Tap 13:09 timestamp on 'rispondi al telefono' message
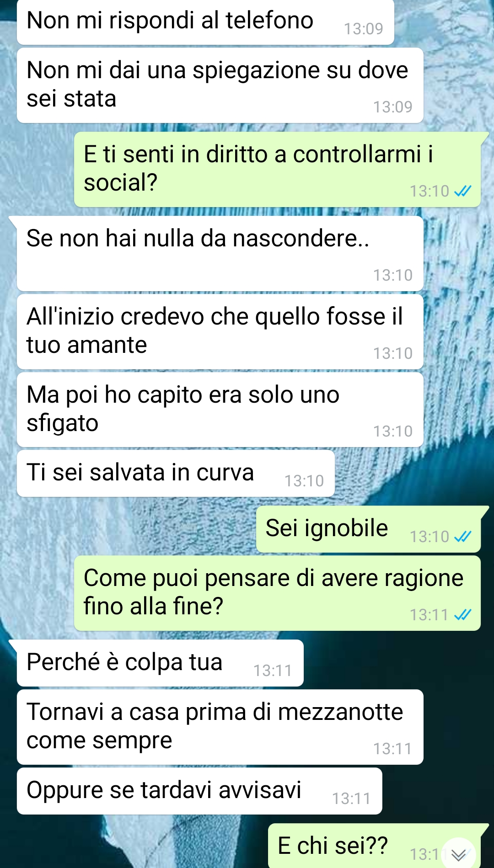The height and width of the screenshot is (868, 494). point(364,29)
